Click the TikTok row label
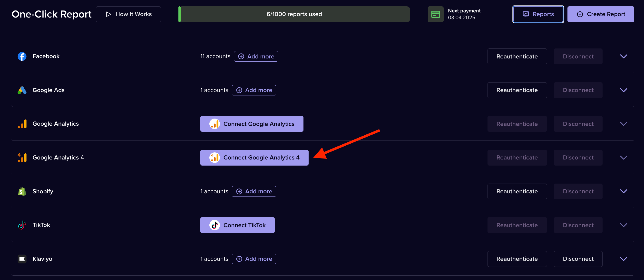Viewport: 644px width, 280px height. (x=41, y=225)
